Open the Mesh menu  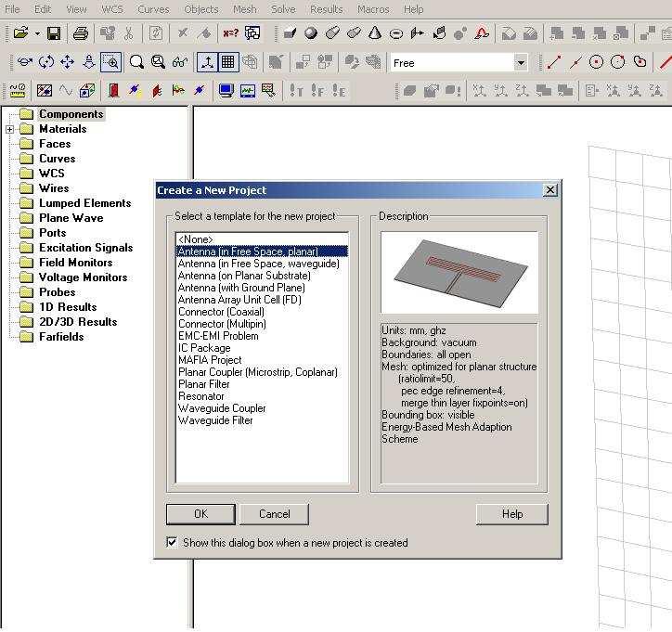point(245,9)
